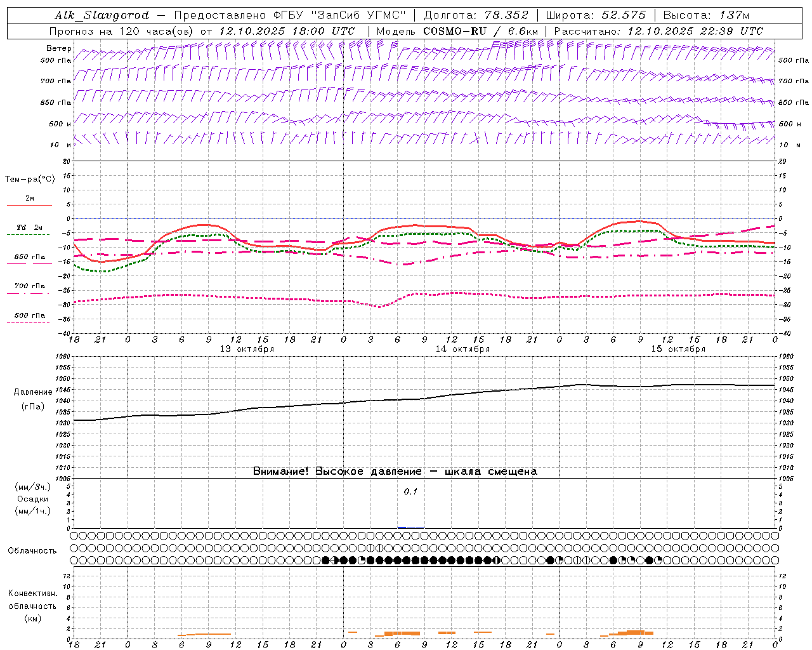The image size is (812, 650).
Task: Click the (мм/3ч.) unit label
Action: pyautogui.click(x=33, y=487)
